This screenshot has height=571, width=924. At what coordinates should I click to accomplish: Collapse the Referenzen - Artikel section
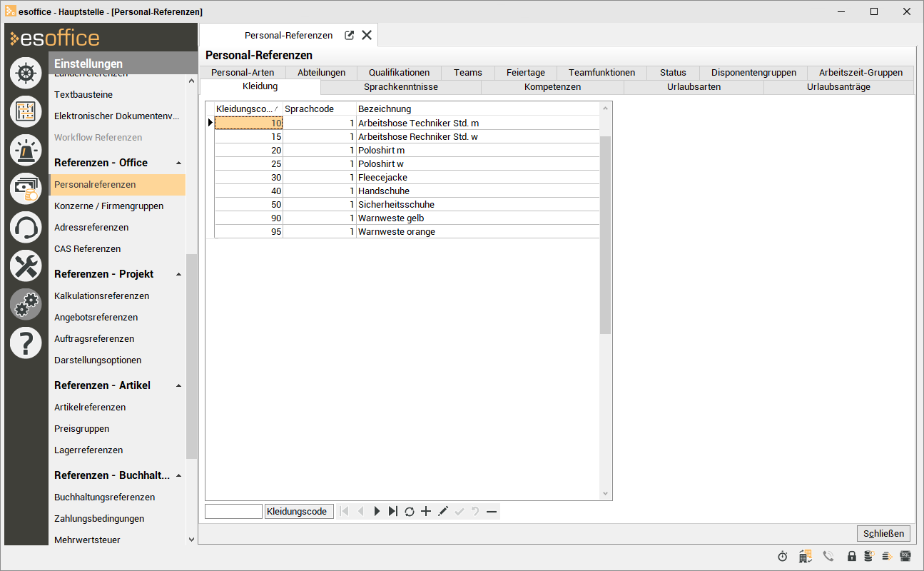point(179,386)
